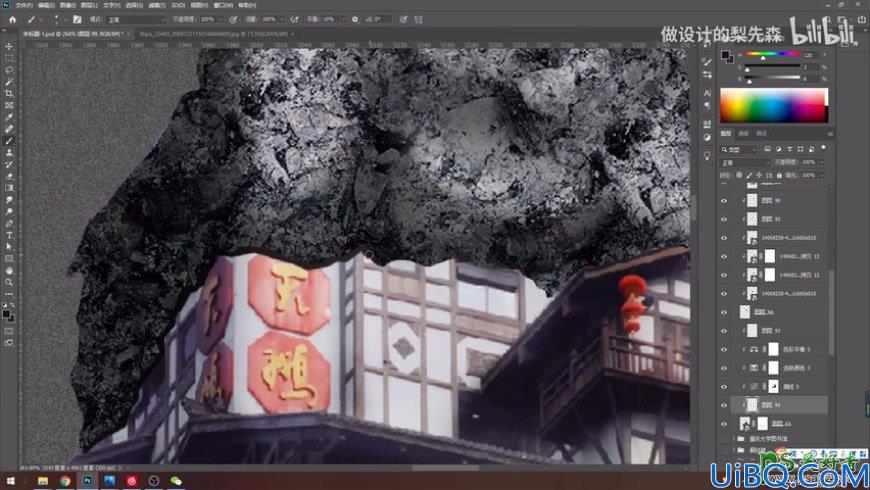This screenshot has width=870, height=490.
Task: Toggle visibility of 色彩平衡 3 adjustment layer
Action: (724, 350)
